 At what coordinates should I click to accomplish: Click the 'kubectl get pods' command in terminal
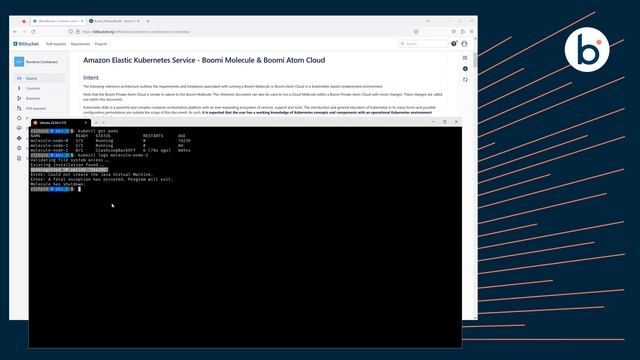[98, 131]
